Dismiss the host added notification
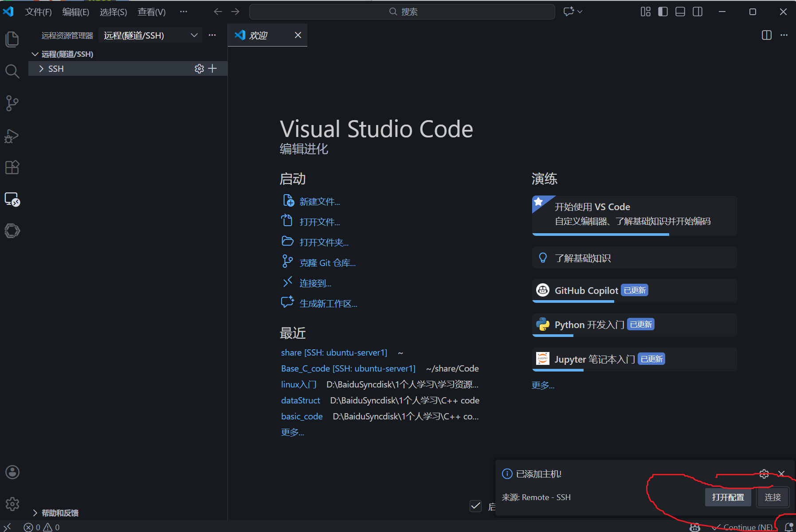Viewport: 796px width, 532px height. point(781,474)
